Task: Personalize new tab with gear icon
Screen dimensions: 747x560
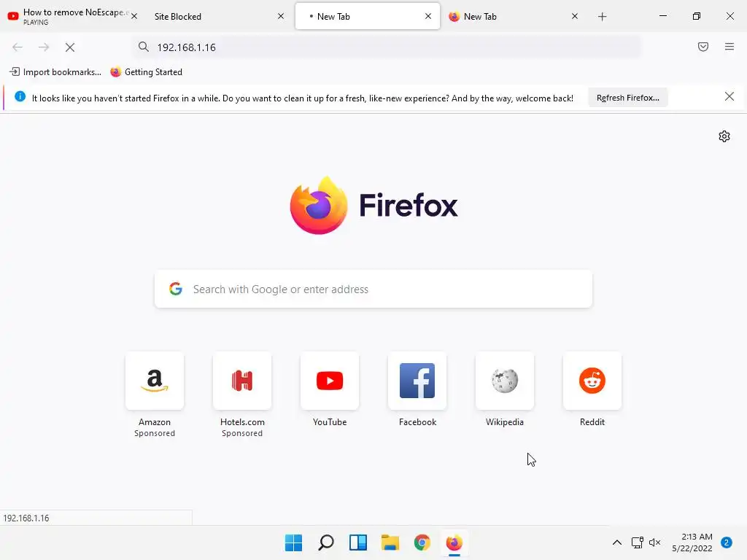Action: tap(724, 136)
